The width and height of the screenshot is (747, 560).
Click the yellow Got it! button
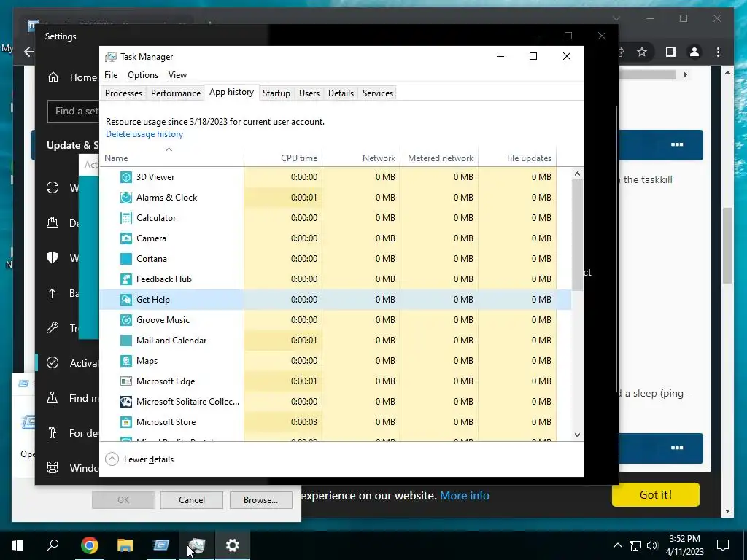coord(656,495)
